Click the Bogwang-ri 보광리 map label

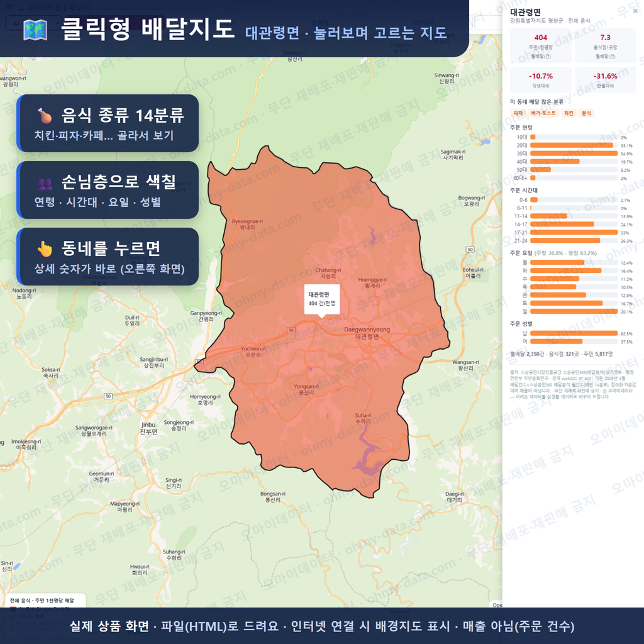[471, 201]
